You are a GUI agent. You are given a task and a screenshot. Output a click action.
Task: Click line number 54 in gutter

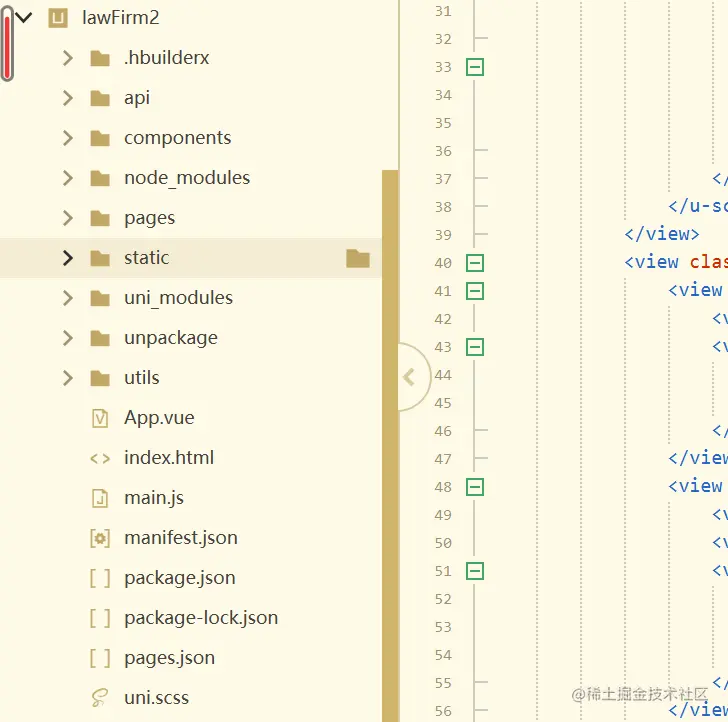pyautogui.click(x=443, y=655)
